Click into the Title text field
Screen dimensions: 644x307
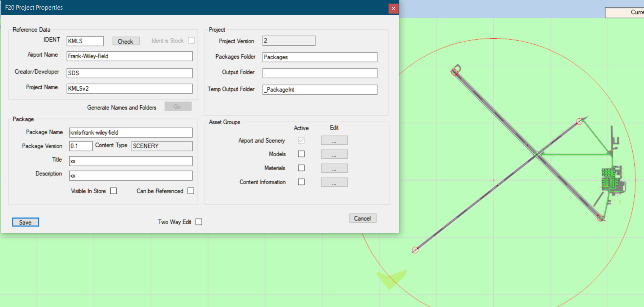click(x=131, y=161)
